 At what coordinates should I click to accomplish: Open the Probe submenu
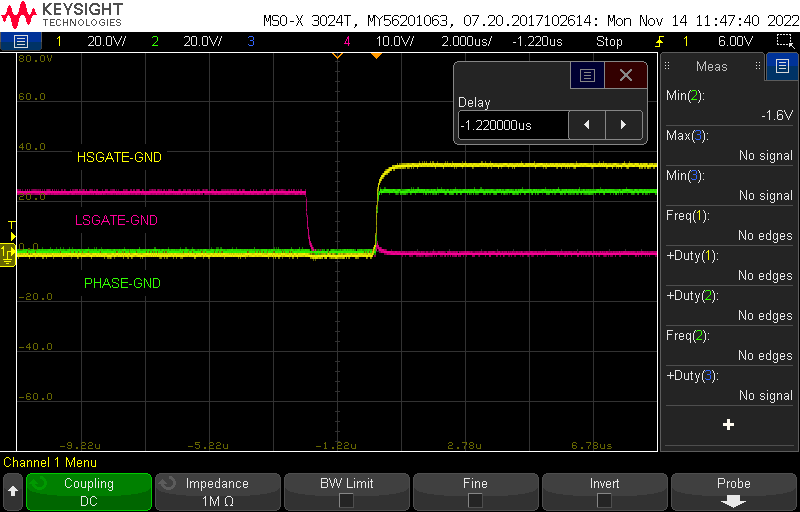pos(734,492)
